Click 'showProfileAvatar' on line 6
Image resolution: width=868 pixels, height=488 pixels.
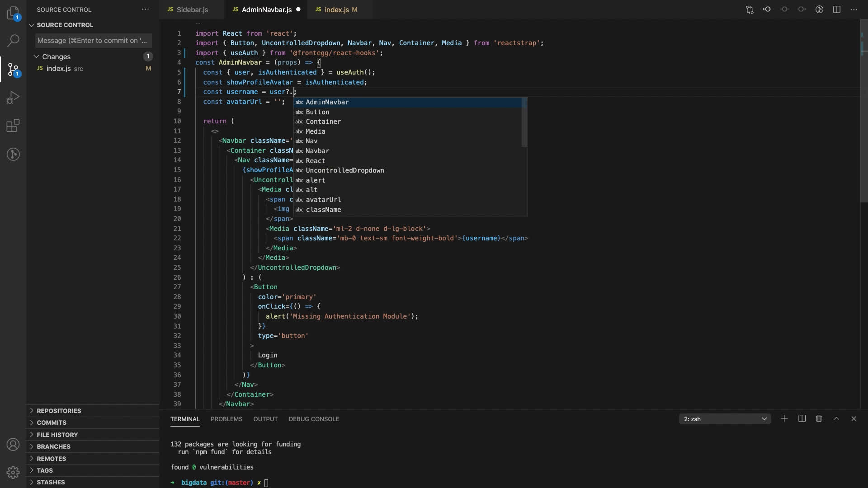point(260,82)
